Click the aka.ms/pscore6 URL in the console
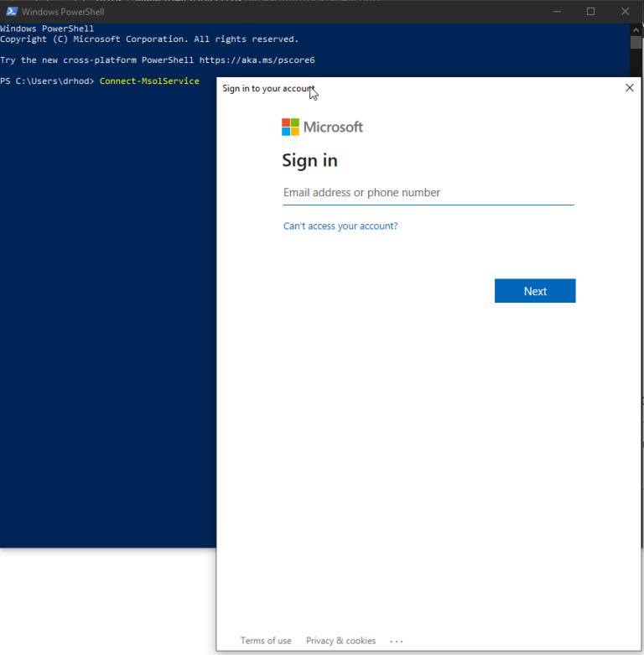The image size is (644, 655). pos(257,60)
